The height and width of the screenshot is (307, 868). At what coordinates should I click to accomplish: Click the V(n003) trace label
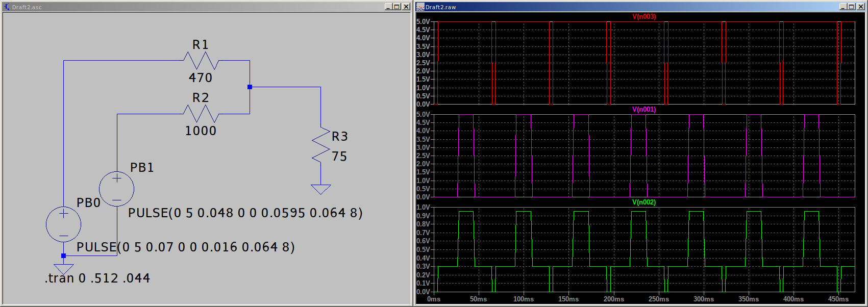pyautogui.click(x=644, y=17)
